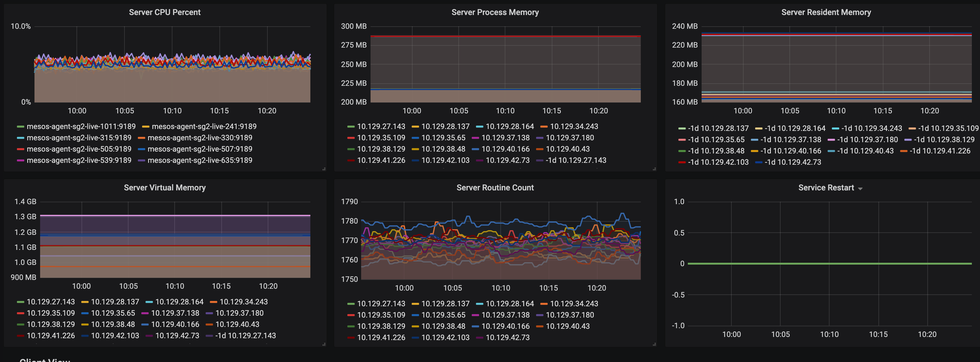The width and height of the screenshot is (980, 362).
Task: Click 10.129.42.73 in Server Routine Count legend
Action: click(508, 338)
